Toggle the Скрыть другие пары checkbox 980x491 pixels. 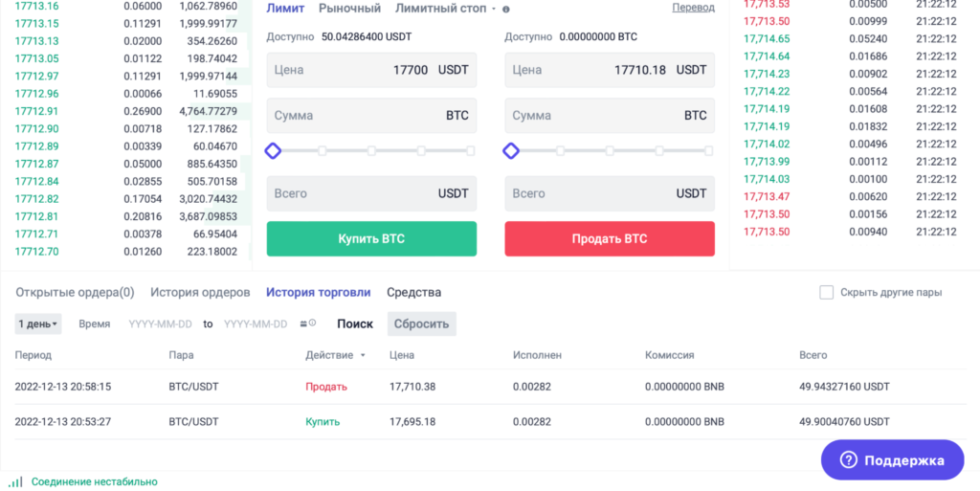pos(827,292)
